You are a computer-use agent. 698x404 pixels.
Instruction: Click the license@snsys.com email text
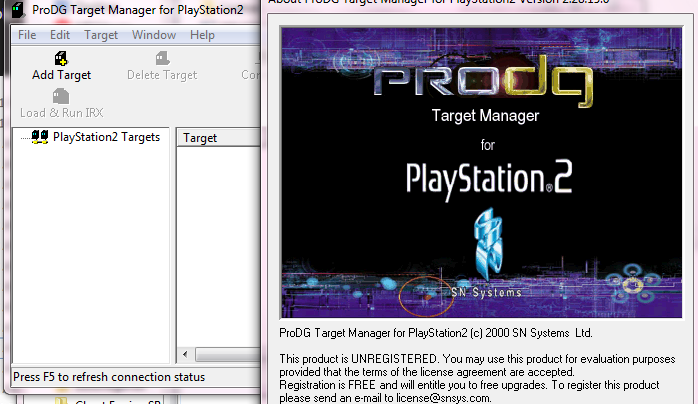tap(443, 398)
